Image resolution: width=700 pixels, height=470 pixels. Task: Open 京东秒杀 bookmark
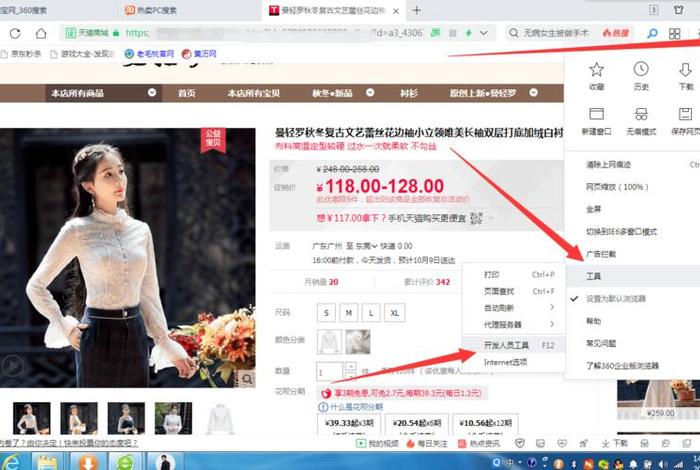(21, 54)
